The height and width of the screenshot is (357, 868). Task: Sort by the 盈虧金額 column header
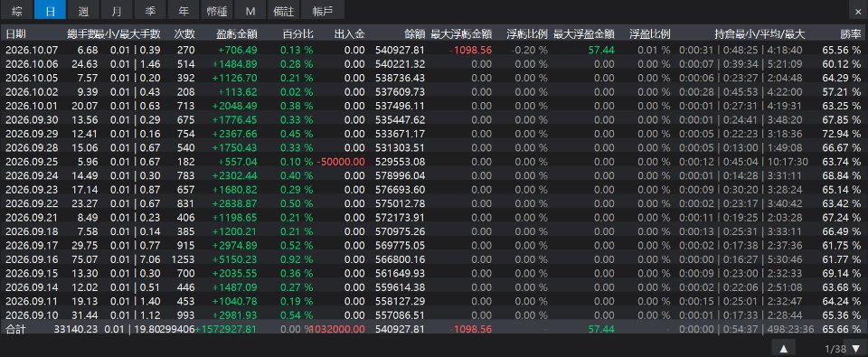pos(236,34)
